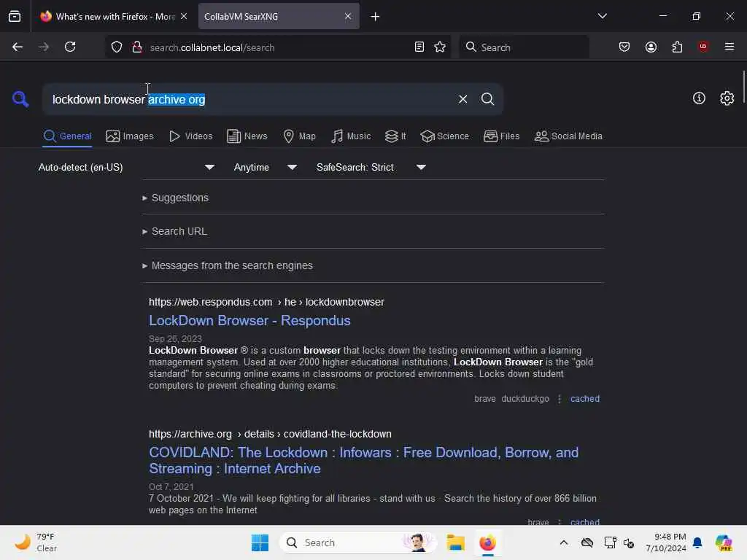The width and height of the screenshot is (747, 560).
Task: Clear the search query text
Action: pyautogui.click(x=462, y=99)
